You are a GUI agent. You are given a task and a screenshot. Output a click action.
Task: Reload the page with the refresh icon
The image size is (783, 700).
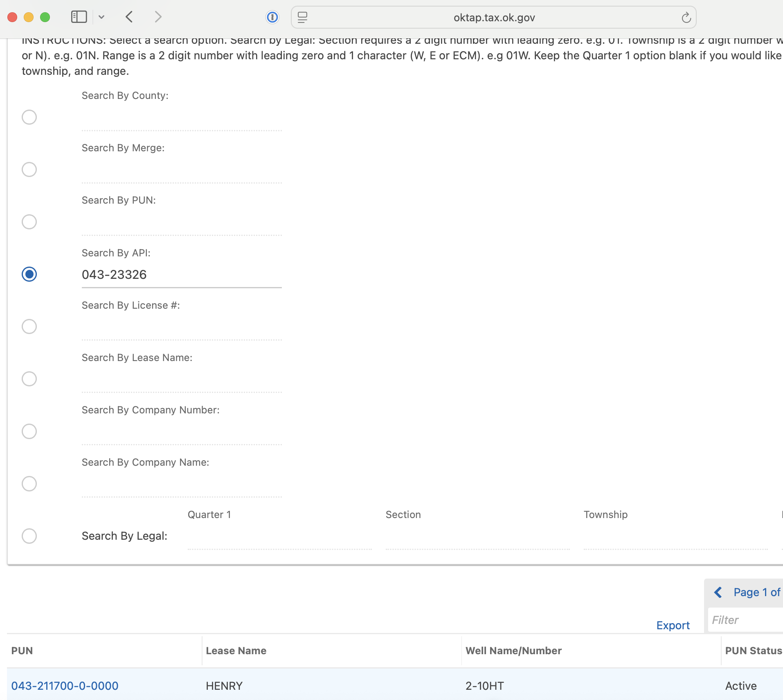click(x=686, y=18)
